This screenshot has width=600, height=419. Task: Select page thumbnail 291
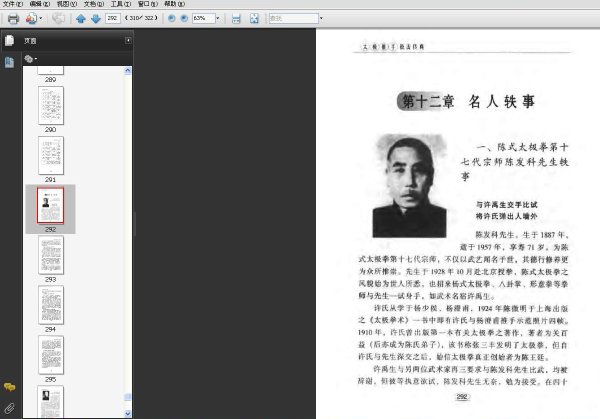tap(51, 156)
